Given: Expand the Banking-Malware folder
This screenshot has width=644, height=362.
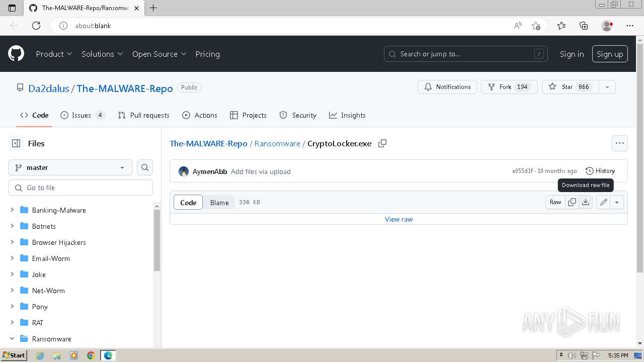Looking at the screenshot, I should pyautogui.click(x=12, y=210).
